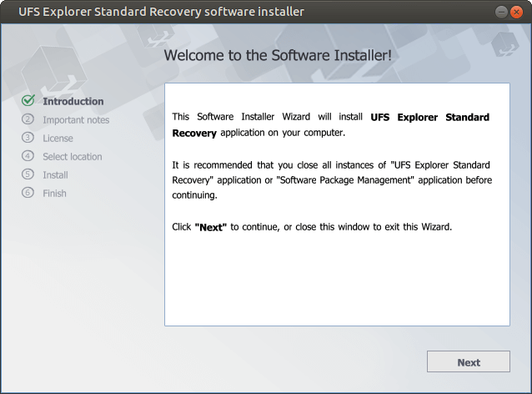Click the 'Welcome to the Software Installer!' heading
532x394 pixels.
(x=278, y=55)
